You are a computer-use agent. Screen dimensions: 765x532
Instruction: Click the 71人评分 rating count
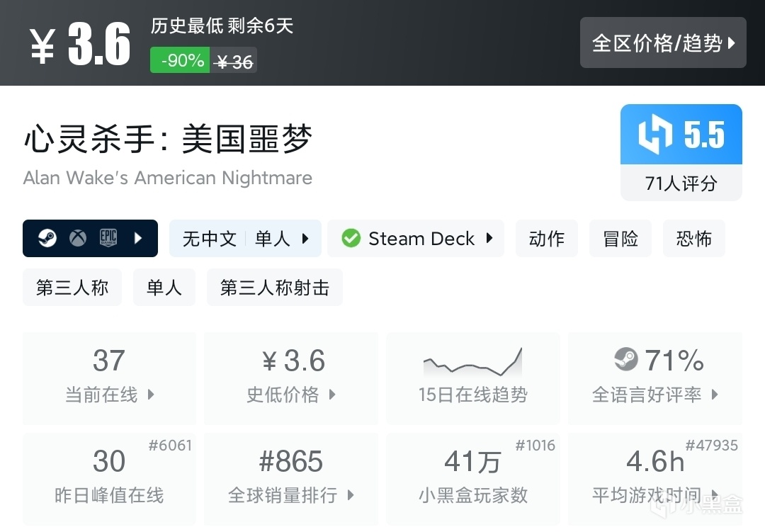point(681,184)
